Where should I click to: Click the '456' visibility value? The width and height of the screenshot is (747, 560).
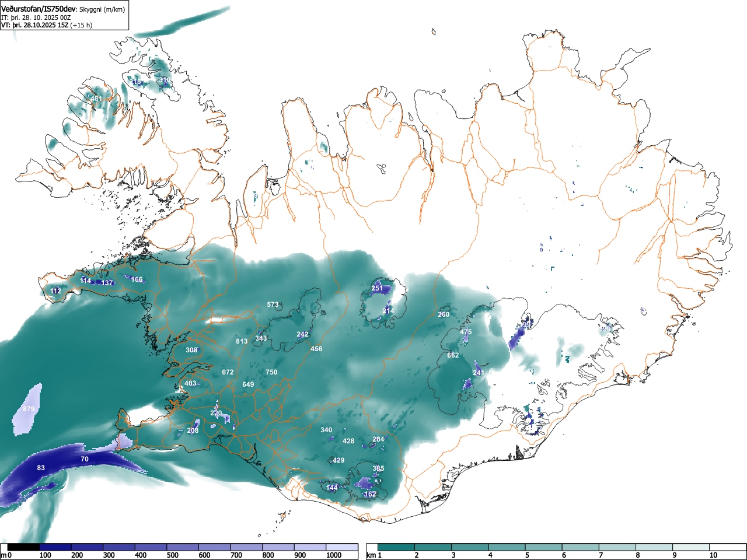316,349
